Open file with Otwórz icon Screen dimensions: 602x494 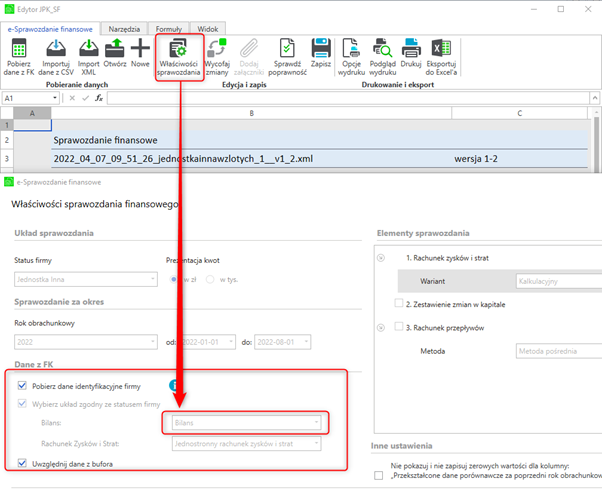coord(115,48)
